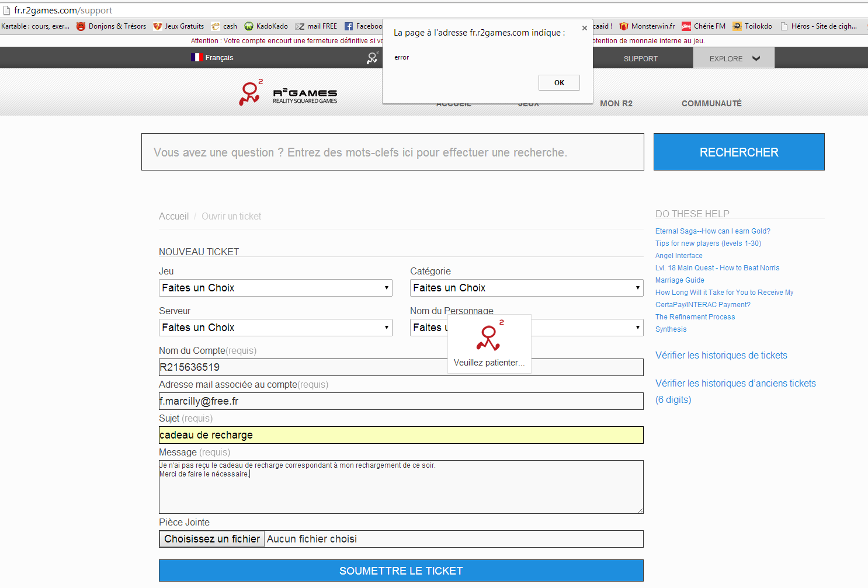868x588 pixels.
Task: Click the French flag language icon
Action: [x=196, y=57]
